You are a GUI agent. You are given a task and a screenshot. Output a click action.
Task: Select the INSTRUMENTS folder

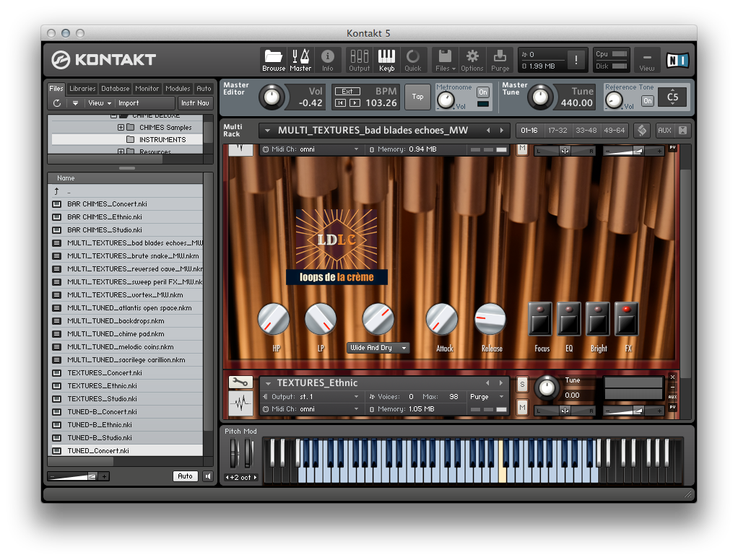coord(162,140)
